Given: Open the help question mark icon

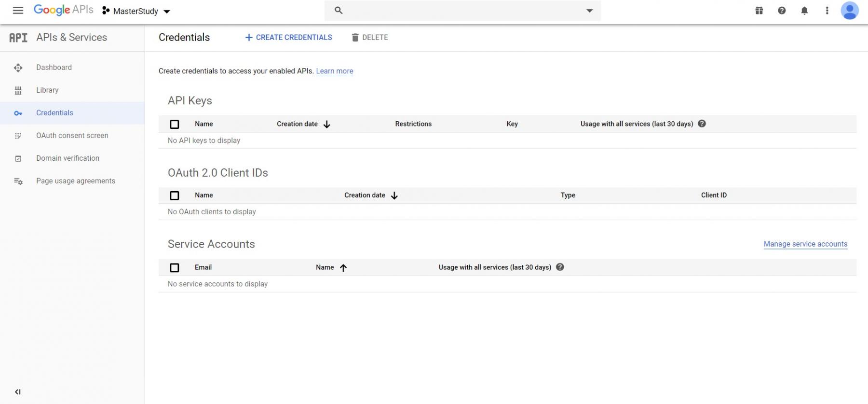Looking at the screenshot, I should click(x=782, y=11).
